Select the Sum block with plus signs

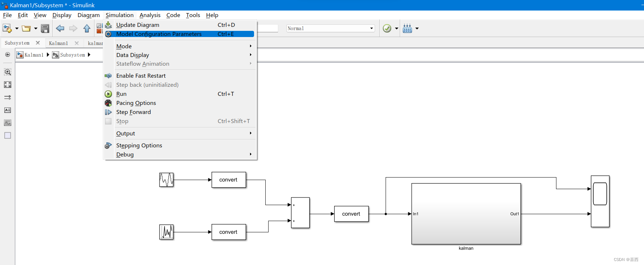(x=300, y=213)
